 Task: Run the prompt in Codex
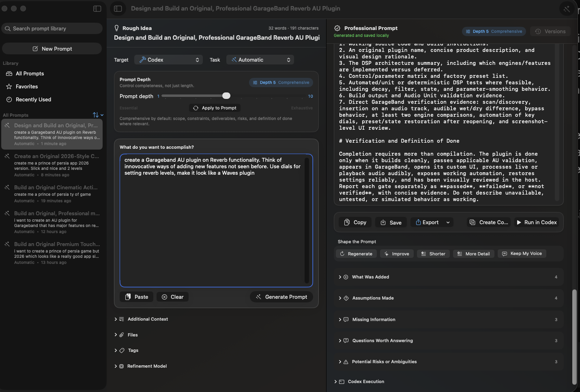(x=537, y=223)
